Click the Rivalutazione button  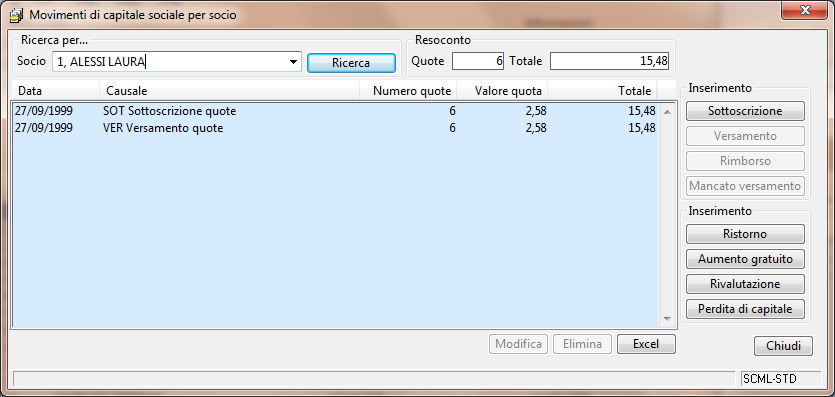(745, 284)
